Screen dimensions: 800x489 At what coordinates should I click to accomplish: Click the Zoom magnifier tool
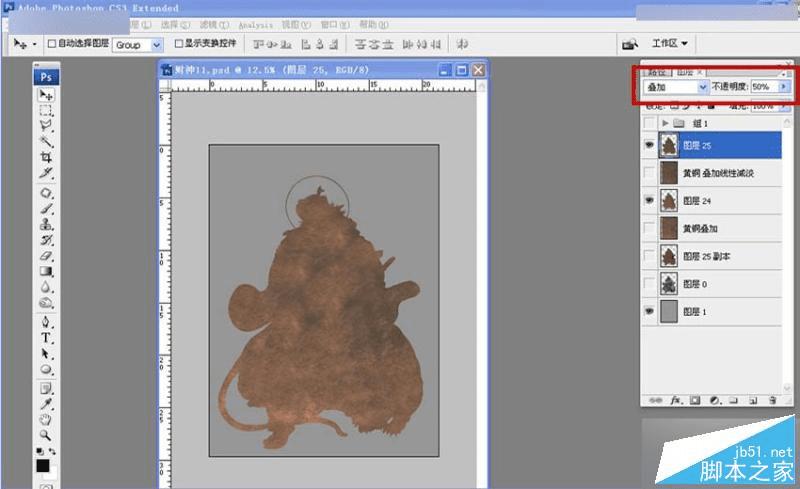[x=46, y=435]
